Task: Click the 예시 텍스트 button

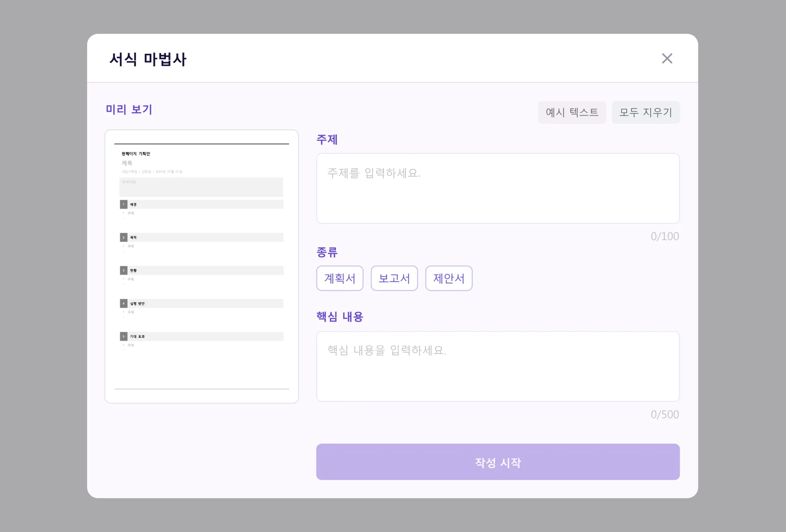Action: point(572,112)
